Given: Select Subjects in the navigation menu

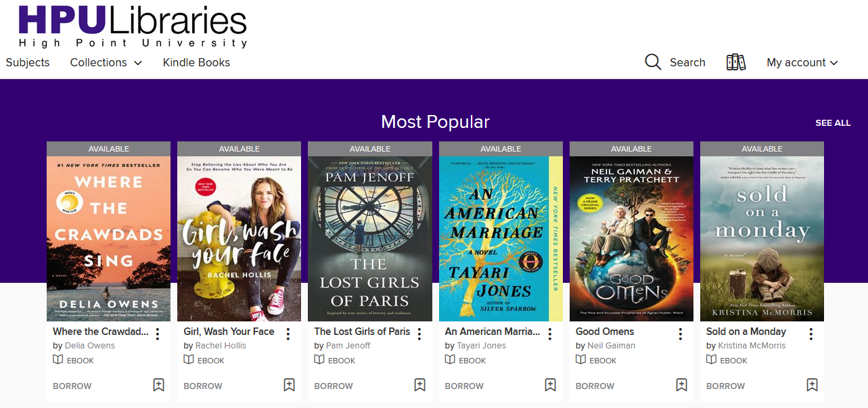Looking at the screenshot, I should 27,62.
